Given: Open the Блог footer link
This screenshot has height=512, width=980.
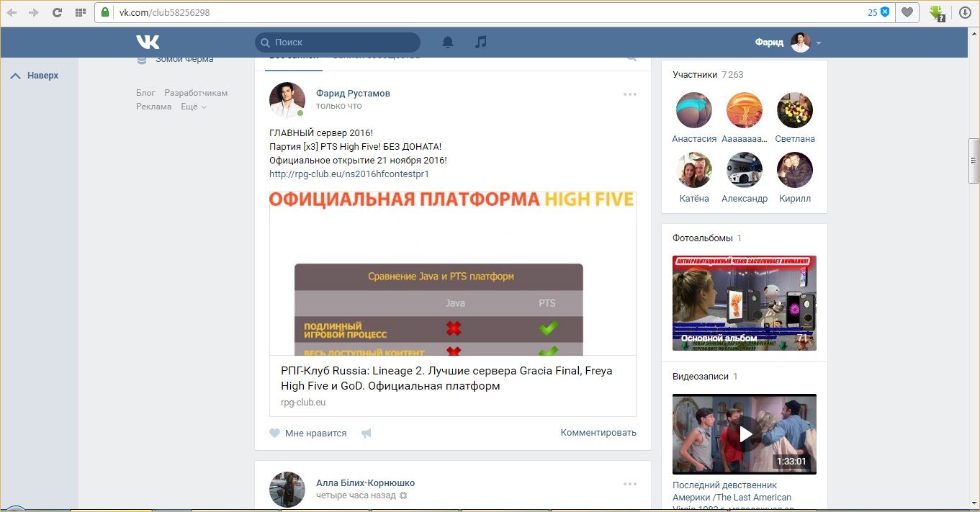Looking at the screenshot, I should (145, 93).
